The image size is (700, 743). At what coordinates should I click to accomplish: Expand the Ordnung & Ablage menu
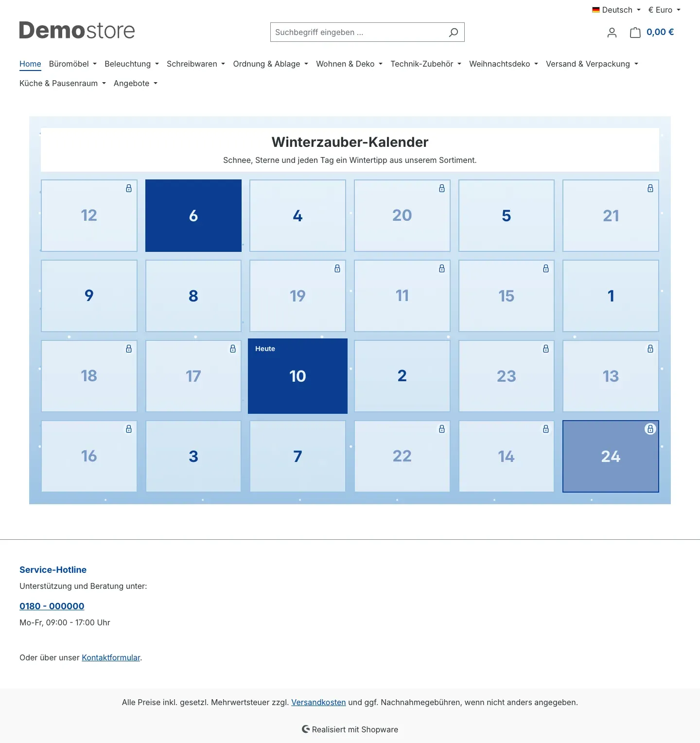[x=271, y=64]
